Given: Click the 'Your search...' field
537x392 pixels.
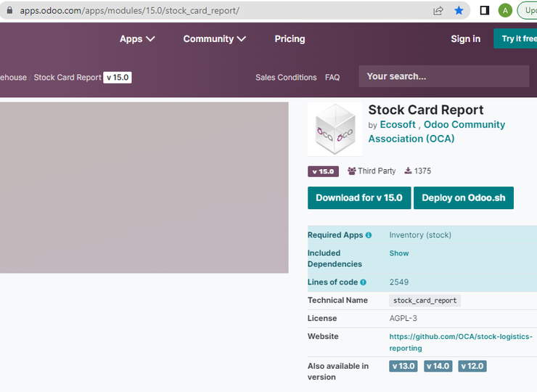Looking at the screenshot, I should pos(444,76).
